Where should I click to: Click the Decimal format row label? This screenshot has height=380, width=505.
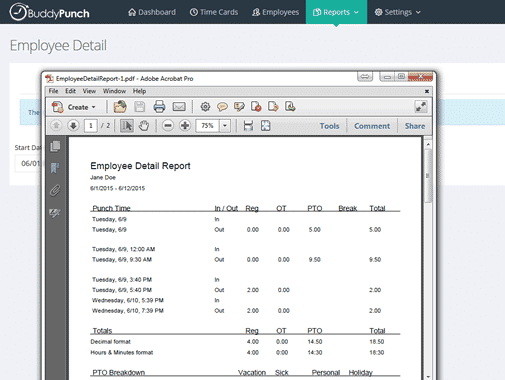click(110, 342)
